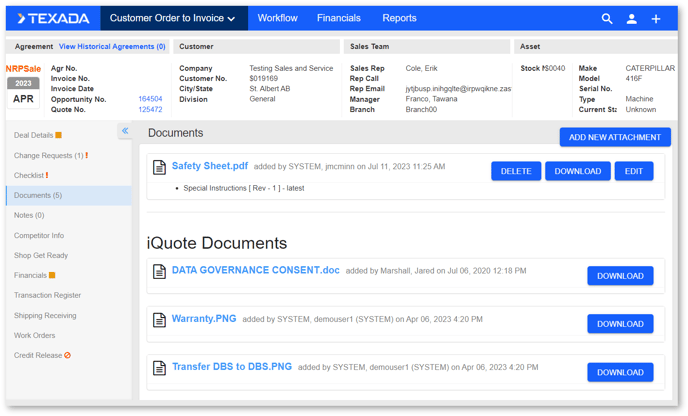Viewport: 688px width, 416px height.
Task: Open View Historical Agreements link
Action: [x=112, y=47]
